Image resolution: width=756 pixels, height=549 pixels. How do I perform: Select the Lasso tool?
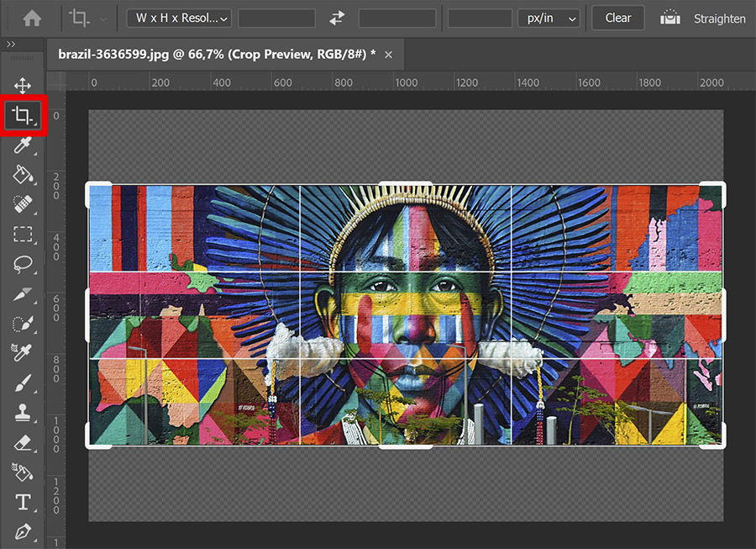[x=24, y=264]
